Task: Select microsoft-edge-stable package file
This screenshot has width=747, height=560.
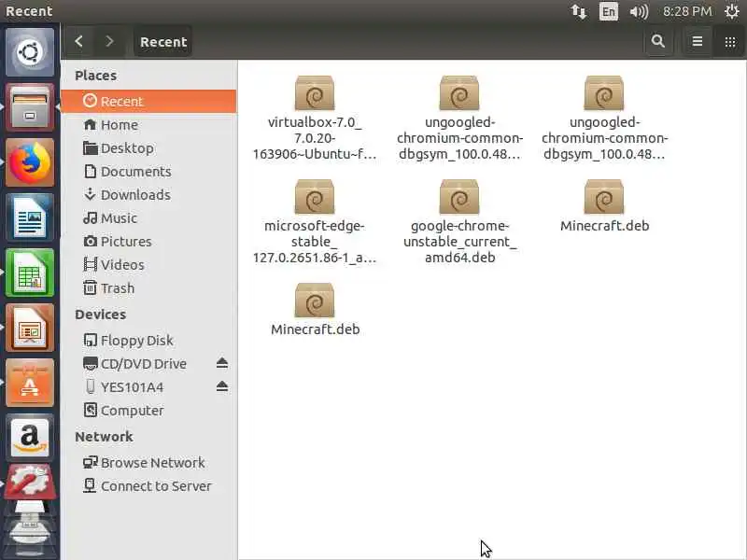Action: click(x=315, y=222)
